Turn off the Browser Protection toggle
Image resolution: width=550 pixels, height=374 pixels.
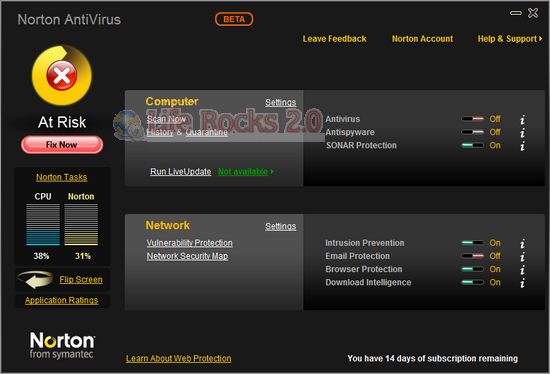pos(472,269)
